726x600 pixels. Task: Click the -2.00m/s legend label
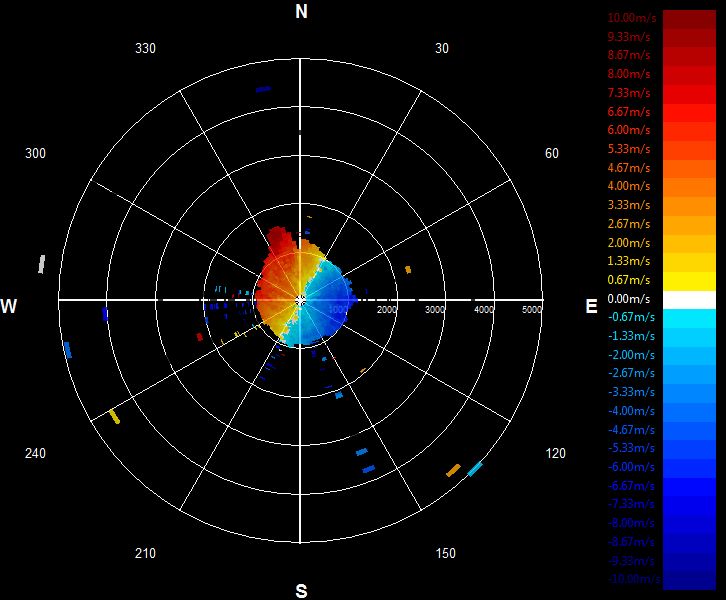click(631, 355)
